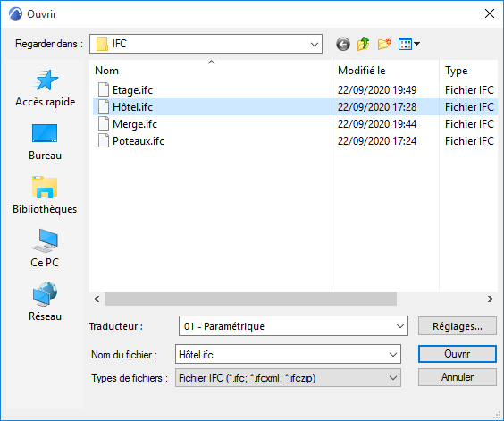This screenshot has height=421, width=504.
Task: Go back to previous folder
Action: (x=343, y=44)
